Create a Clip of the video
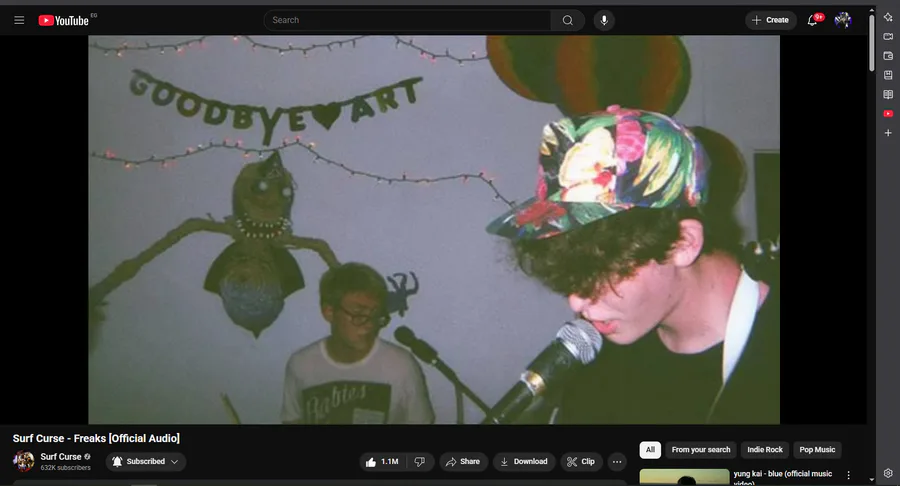 [581, 461]
